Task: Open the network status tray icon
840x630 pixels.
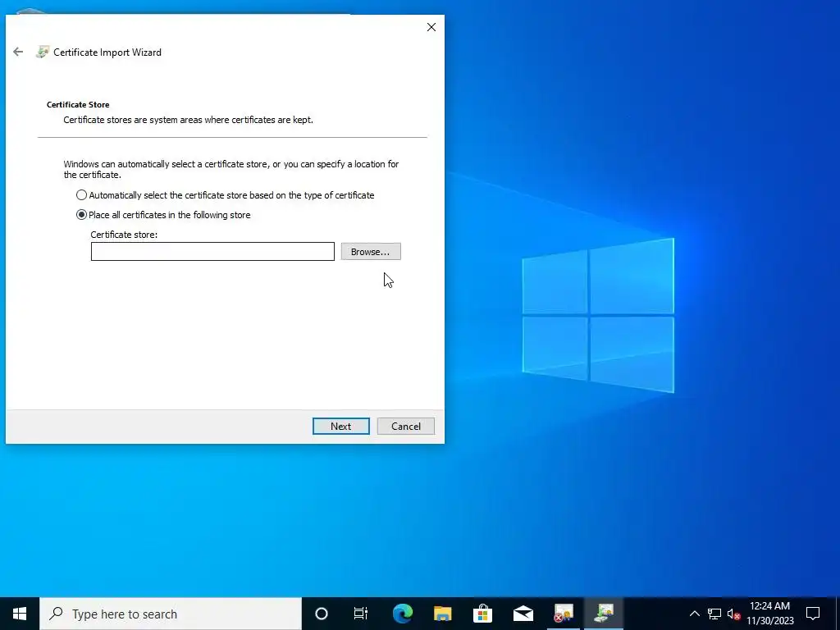Action: click(x=714, y=614)
